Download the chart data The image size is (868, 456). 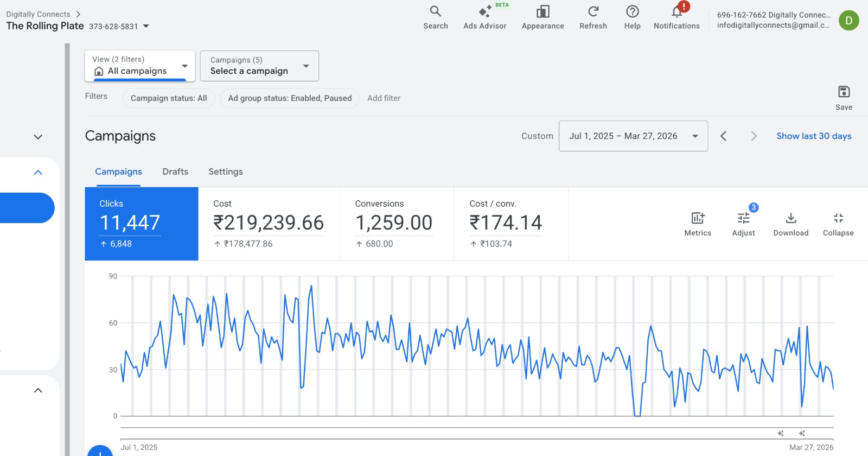pos(791,224)
